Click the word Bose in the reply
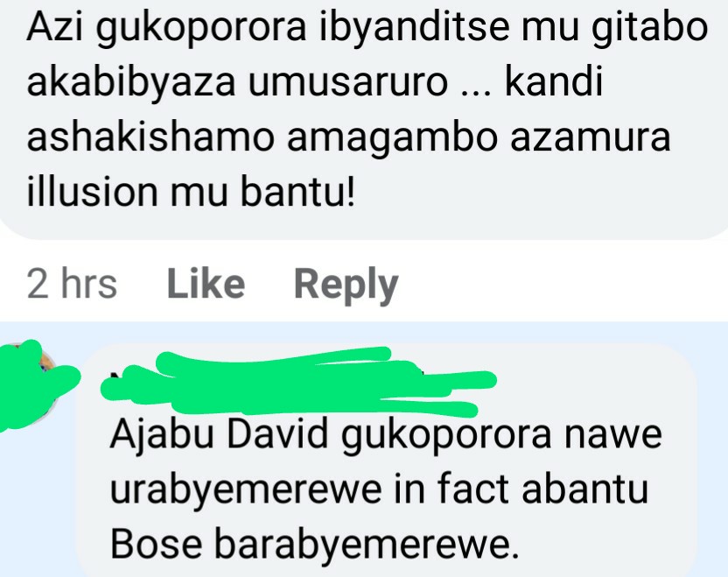This screenshot has height=577, width=728. [157, 544]
